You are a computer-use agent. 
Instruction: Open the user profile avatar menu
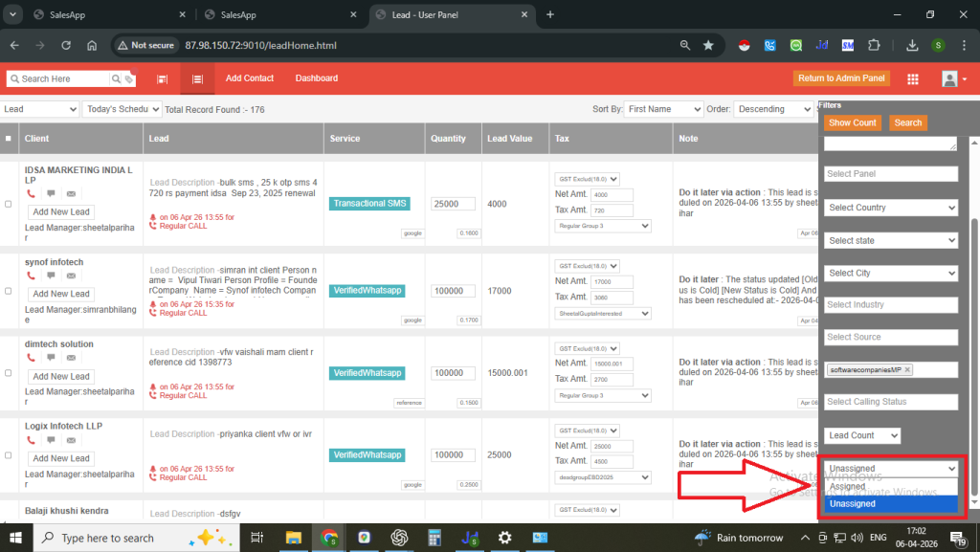[x=949, y=78]
